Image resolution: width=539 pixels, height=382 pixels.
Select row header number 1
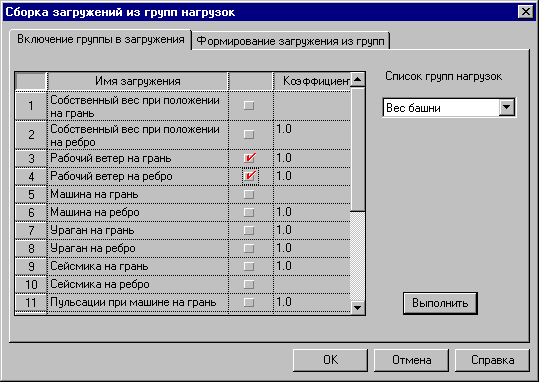point(31,106)
